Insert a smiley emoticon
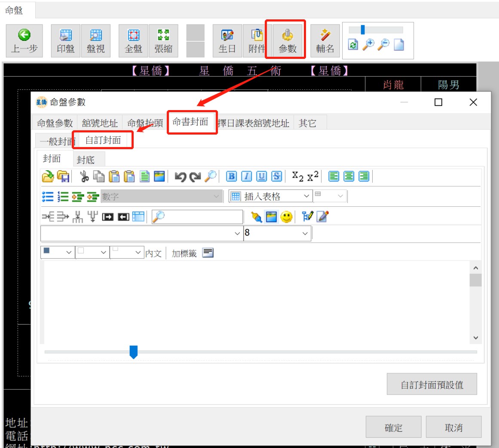 coord(286,217)
